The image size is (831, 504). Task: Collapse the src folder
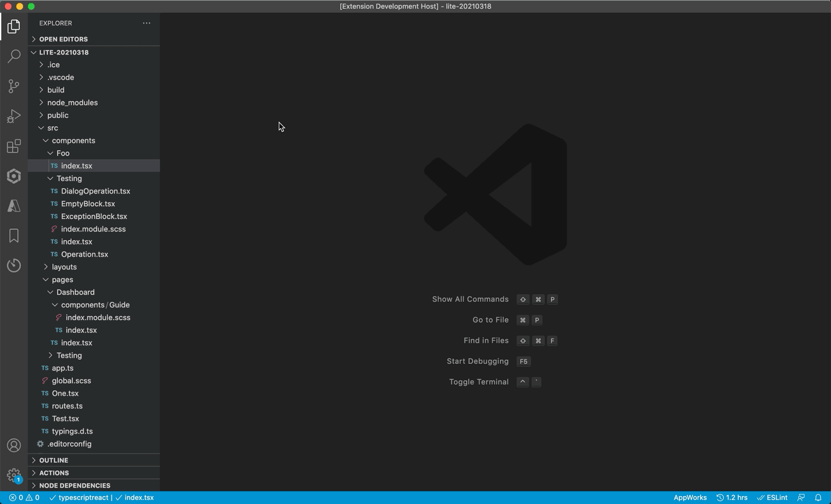pos(94,128)
